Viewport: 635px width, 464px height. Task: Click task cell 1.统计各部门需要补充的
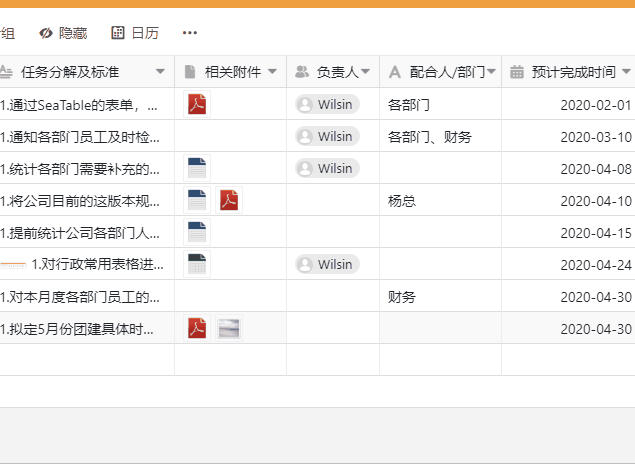87,168
